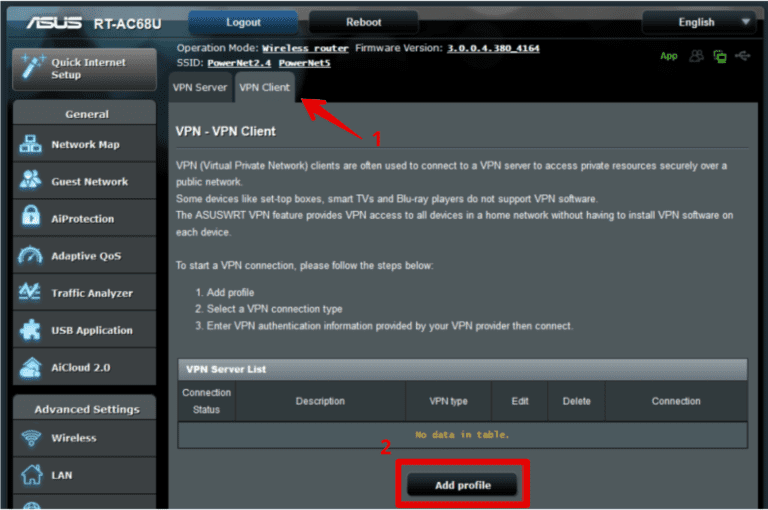Click the USB Application puzzle icon

point(30,330)
